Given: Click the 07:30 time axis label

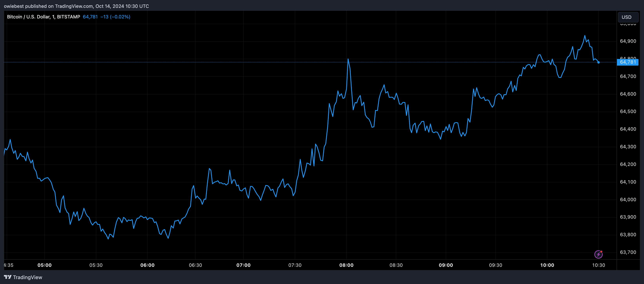Looking at the screenshot, I should tap(295, 265).
